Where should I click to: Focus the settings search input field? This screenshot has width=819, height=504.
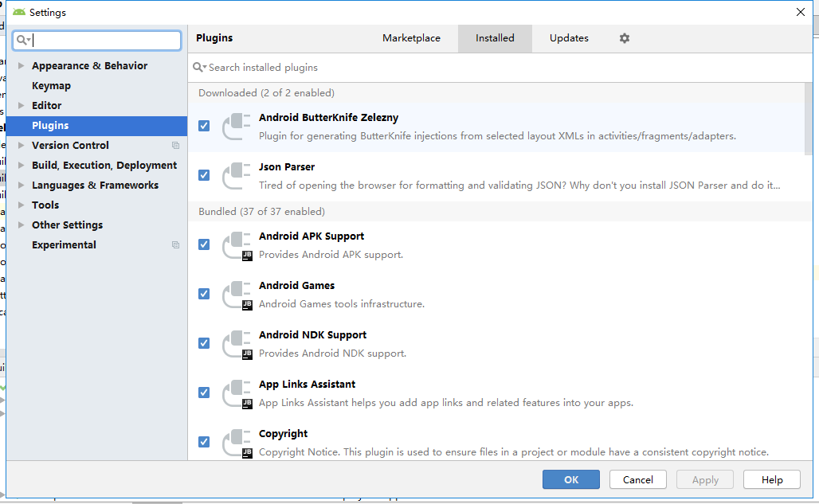(97, 40)
